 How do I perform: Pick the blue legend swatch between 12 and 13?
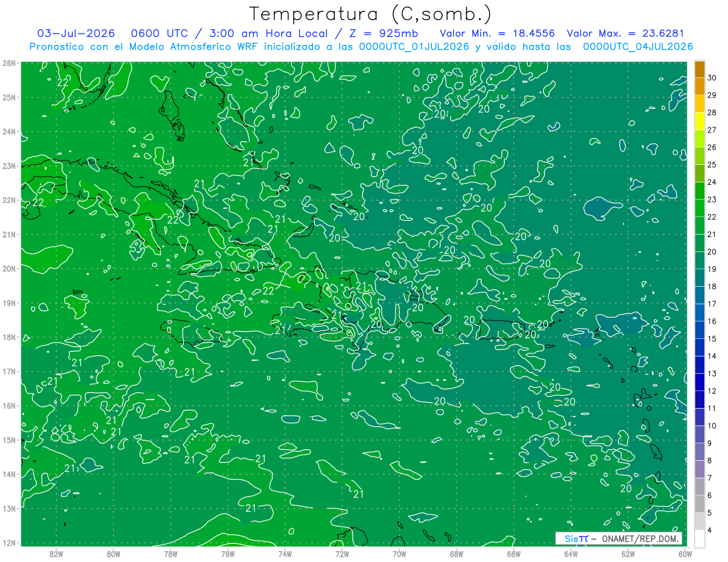point(699,383)
